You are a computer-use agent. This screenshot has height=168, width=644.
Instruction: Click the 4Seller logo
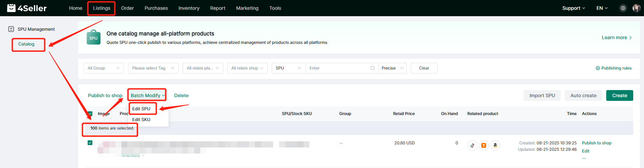tap(27, 8)
